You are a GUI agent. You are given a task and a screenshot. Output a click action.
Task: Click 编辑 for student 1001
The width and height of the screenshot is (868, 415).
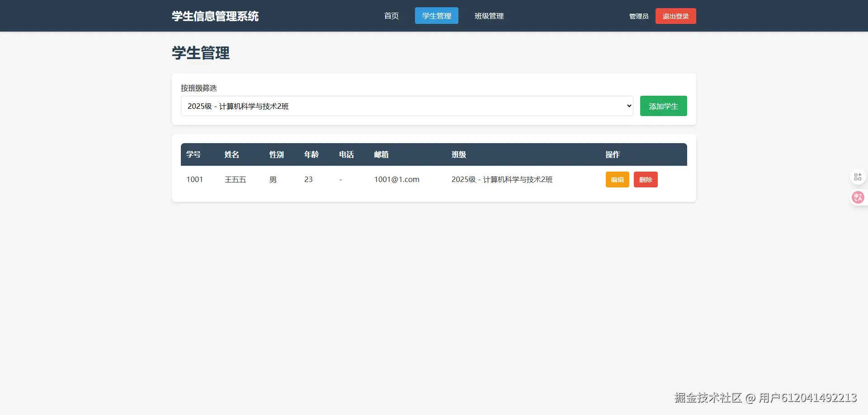pos(617,179)
